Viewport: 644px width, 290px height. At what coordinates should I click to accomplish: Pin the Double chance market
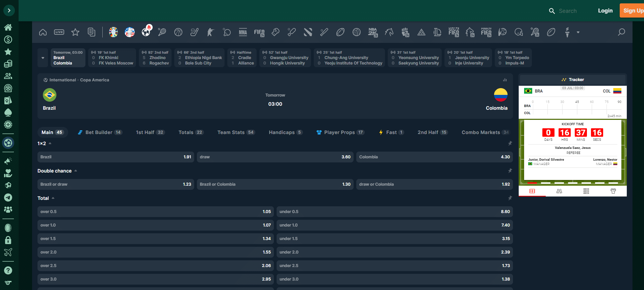click(x=510, y=171)
